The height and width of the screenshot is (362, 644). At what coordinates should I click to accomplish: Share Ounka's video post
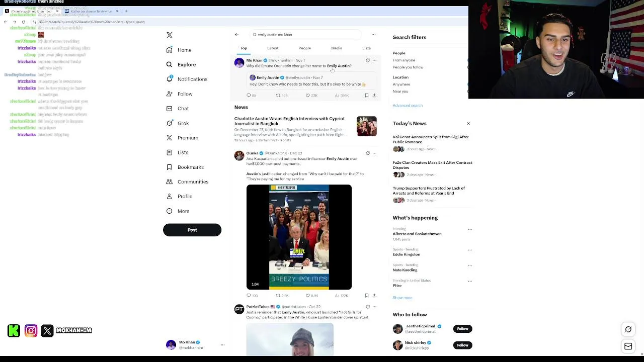click(x=374, y=296)
